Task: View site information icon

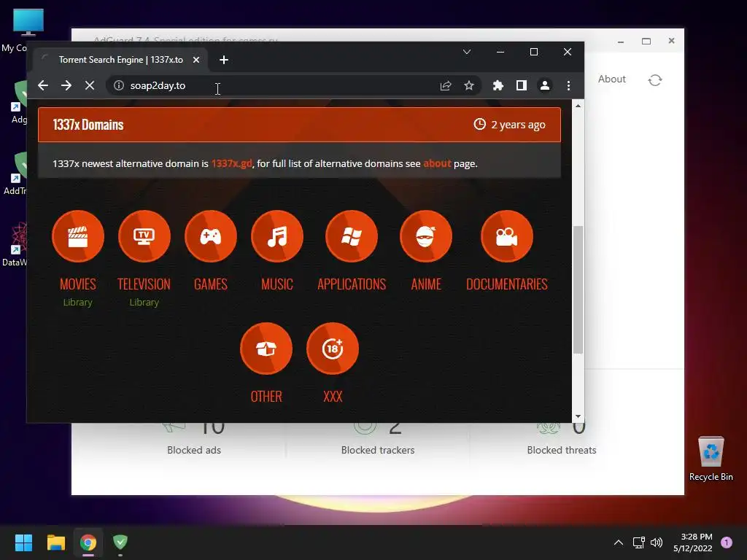Action: tap(119, 85)
